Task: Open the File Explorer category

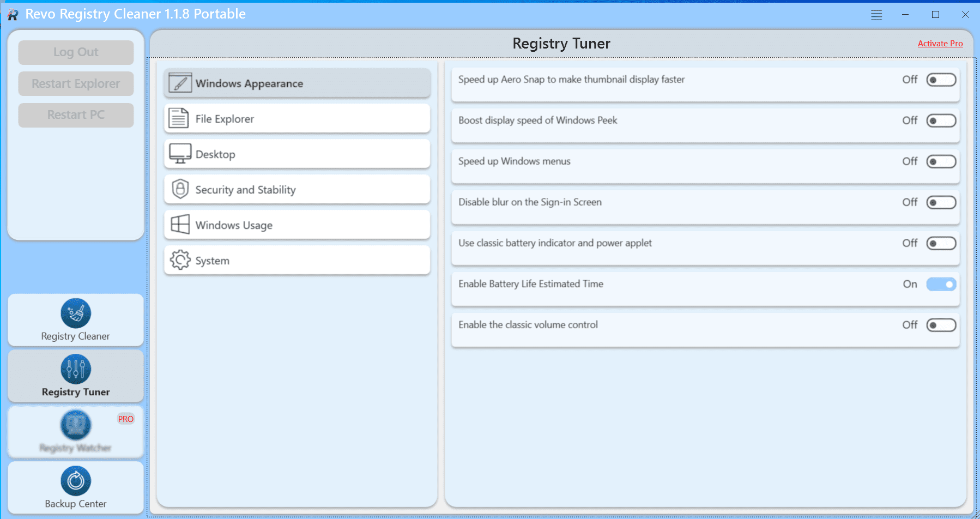Action: (297, 118)
